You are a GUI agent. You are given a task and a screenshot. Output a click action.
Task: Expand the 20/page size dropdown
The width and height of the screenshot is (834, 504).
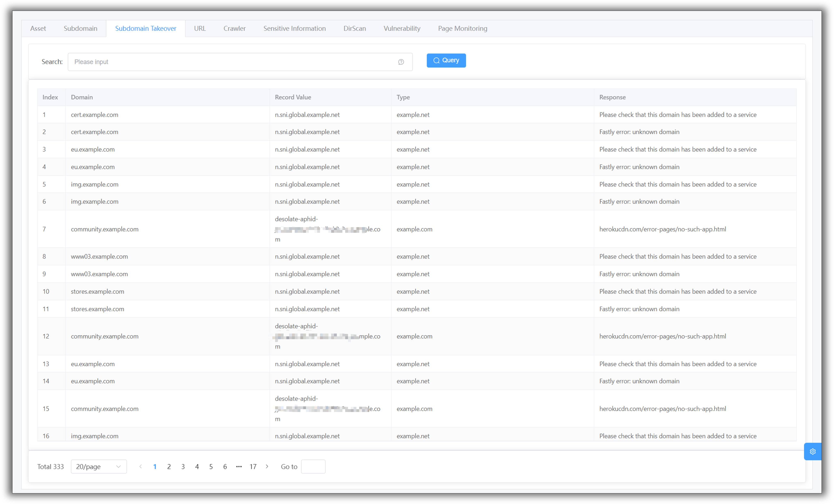tap(98, 466)
